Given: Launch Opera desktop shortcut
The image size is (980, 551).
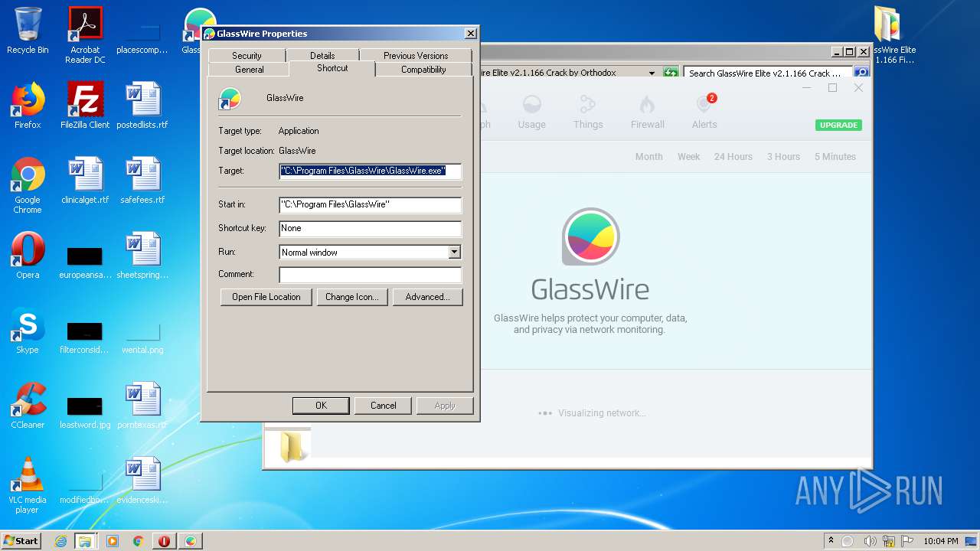Looking at the screenshot, I should tap(28, 256).
